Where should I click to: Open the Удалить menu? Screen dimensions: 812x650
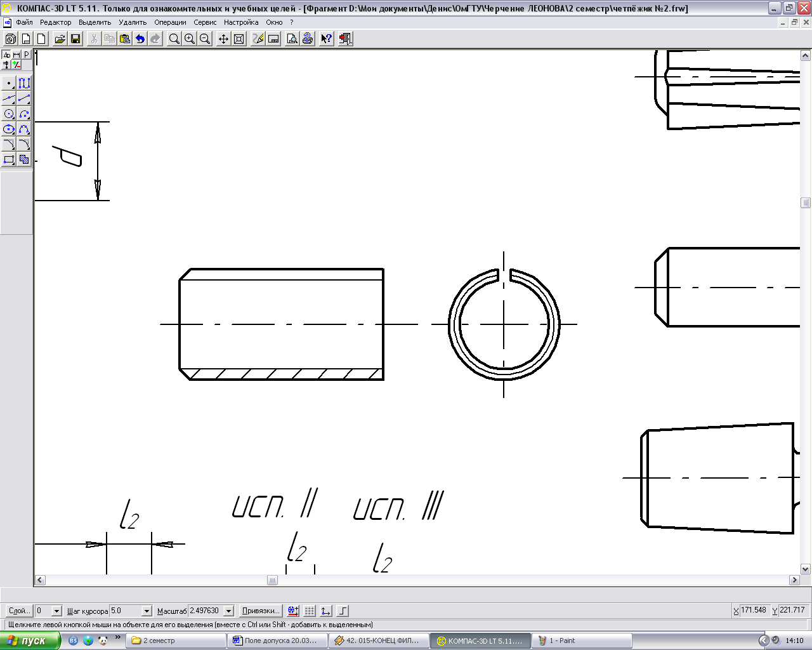pyautogui.click(x=133, y=22)
